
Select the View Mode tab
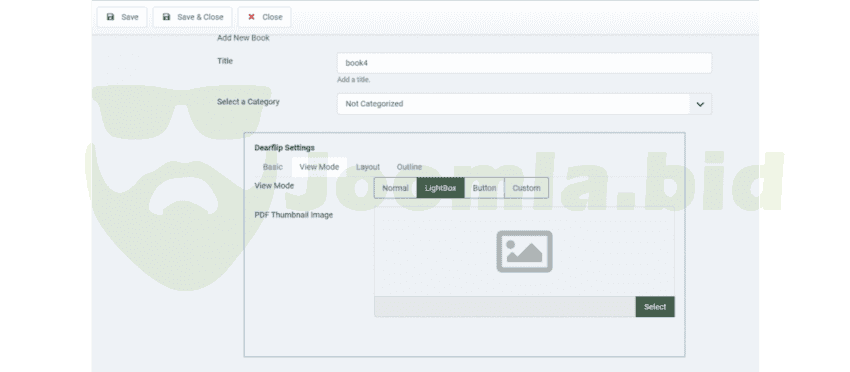tap(319, 167)
